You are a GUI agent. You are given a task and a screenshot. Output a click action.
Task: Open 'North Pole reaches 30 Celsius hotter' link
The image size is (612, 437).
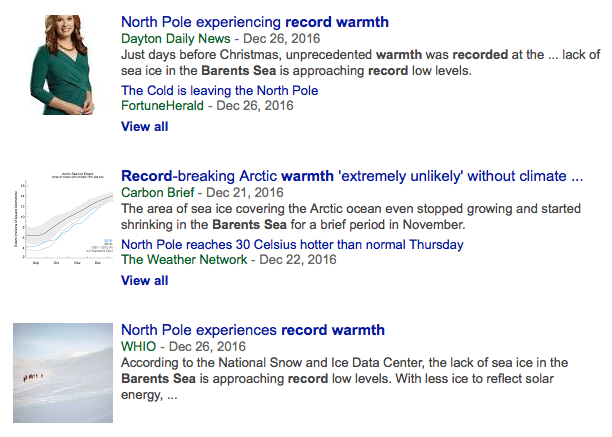[292, 245]
